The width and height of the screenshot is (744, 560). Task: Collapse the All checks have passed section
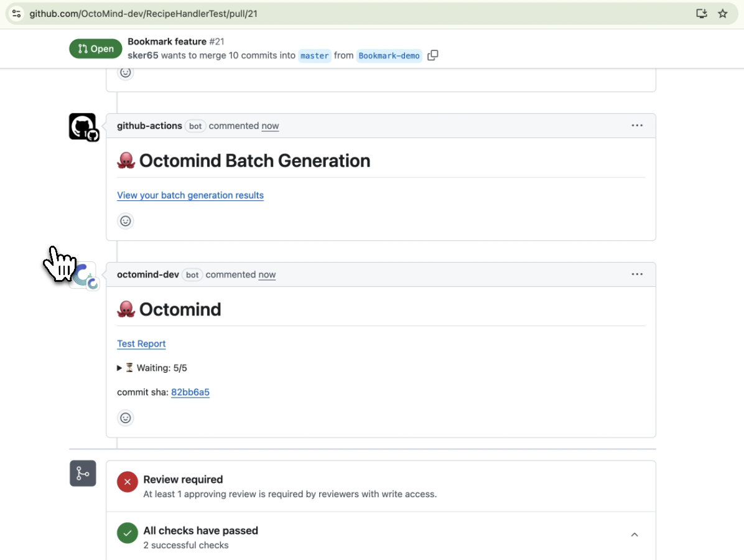click(x=635, y=534)
